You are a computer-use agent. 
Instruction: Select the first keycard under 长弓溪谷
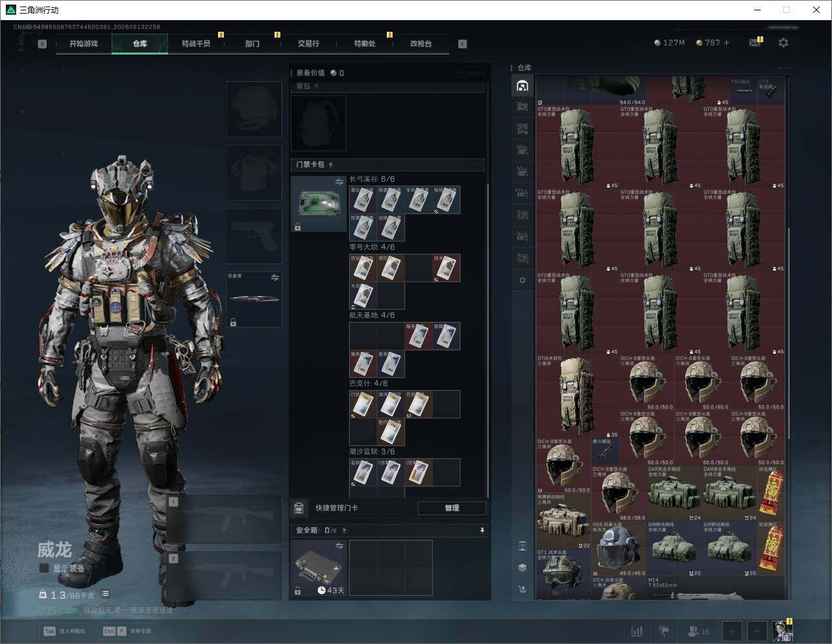pyautogui.click(x=363, y=200)
